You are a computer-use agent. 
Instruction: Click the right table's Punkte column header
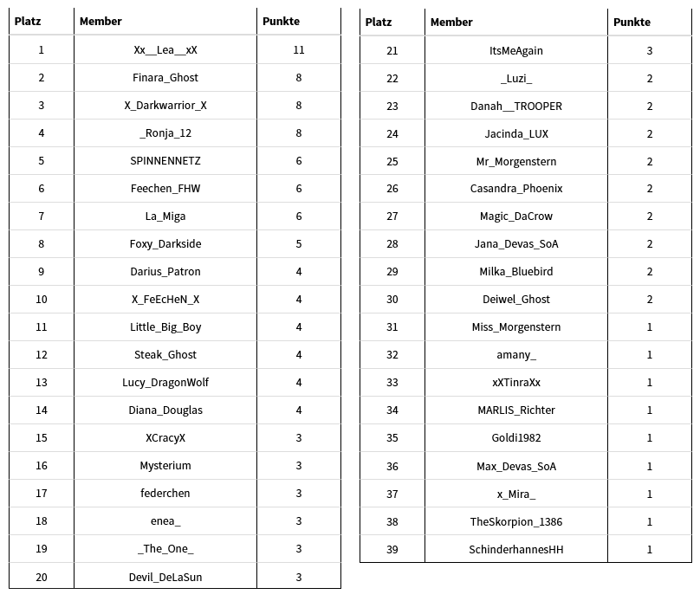point(632,23)
